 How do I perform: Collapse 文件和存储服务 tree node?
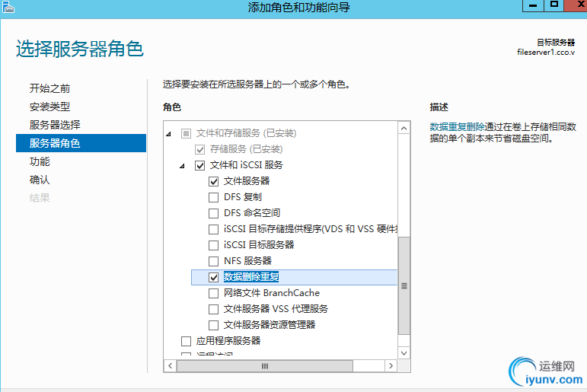(x=169, y=134)
